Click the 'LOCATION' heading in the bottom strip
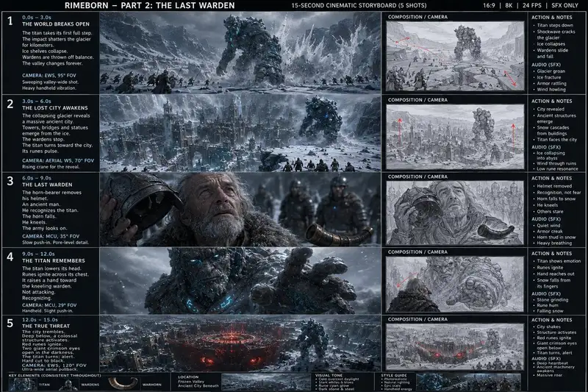 [188, 377]
